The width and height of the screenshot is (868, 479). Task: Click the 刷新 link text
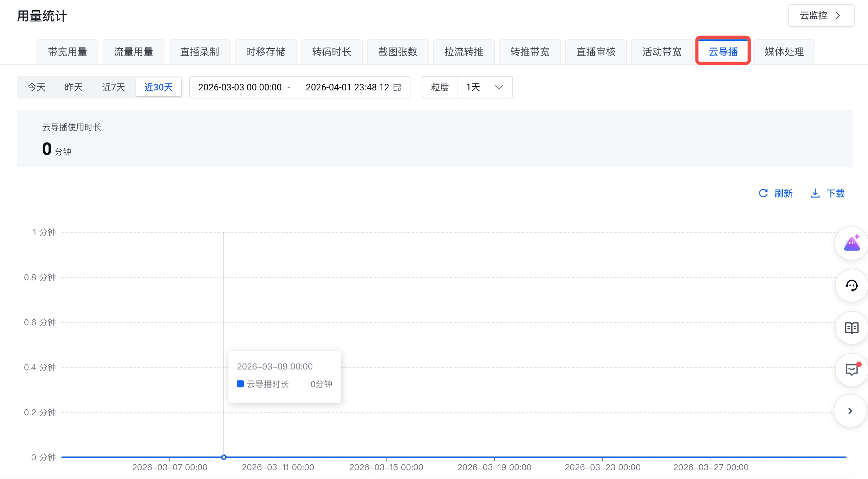(x=784, y=193)
